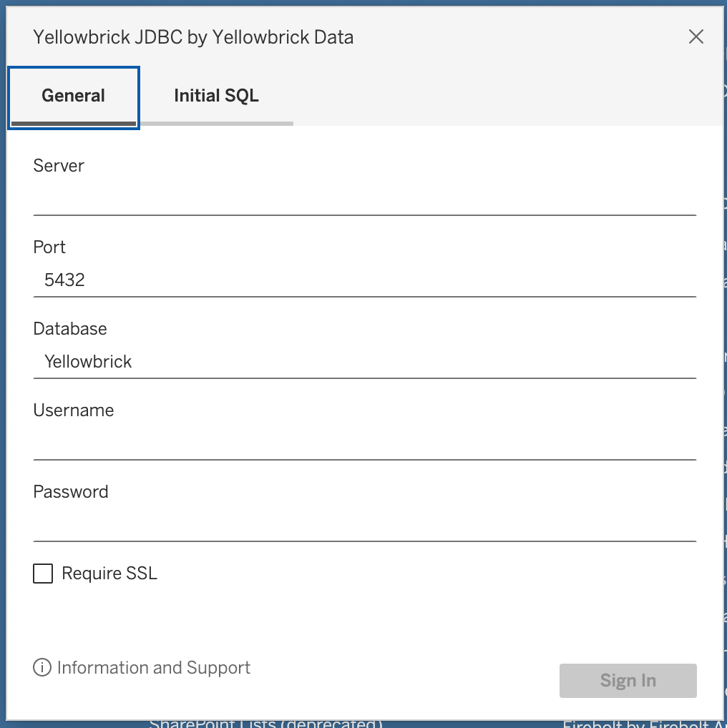Click the Sign In button
The height and width of the screenshot is (728, 727).
pos(628,680)
